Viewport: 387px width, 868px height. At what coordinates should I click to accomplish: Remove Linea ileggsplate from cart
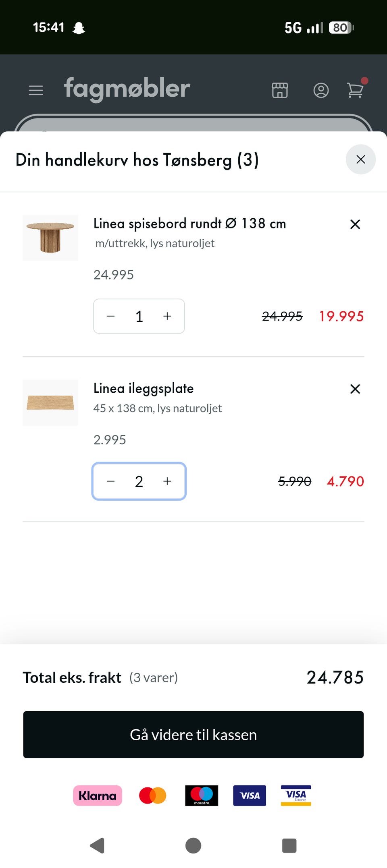tap(355, 389)
